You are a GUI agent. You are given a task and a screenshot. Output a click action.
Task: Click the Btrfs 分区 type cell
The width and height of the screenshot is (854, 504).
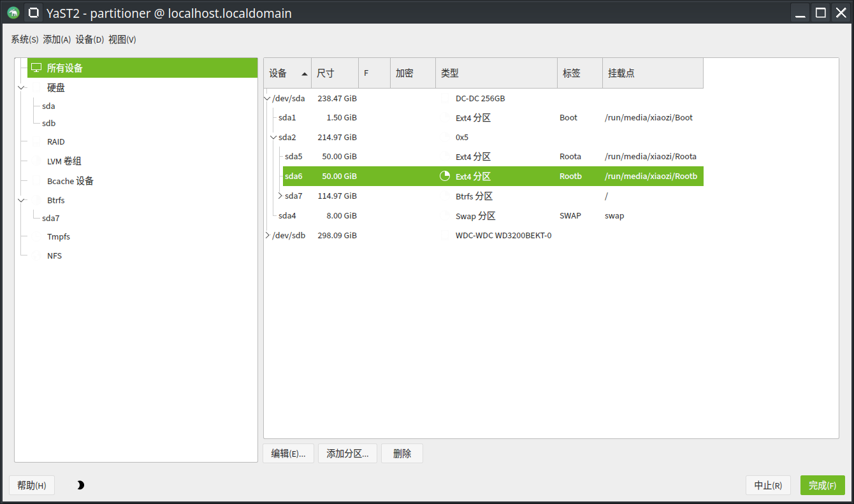click(x=474, y=196)
